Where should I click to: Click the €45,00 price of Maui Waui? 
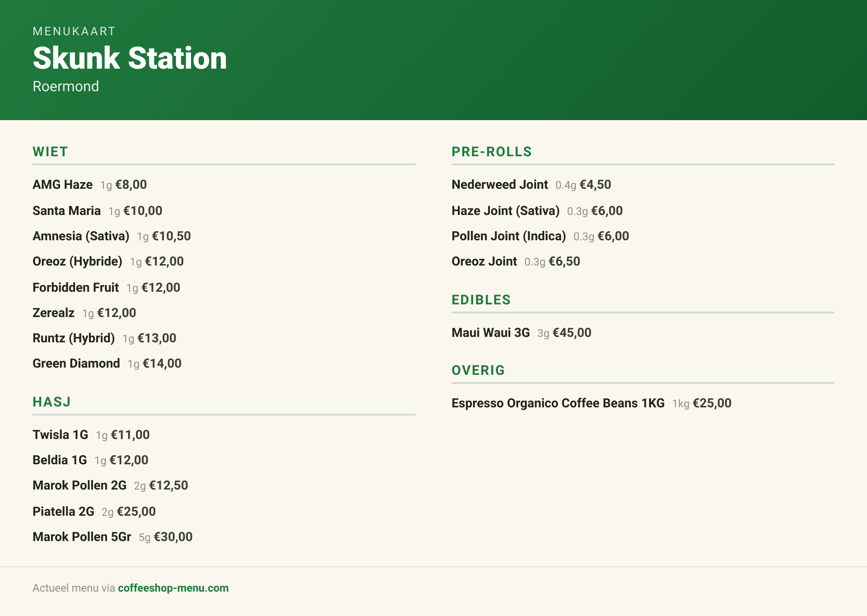coord(572,333)
